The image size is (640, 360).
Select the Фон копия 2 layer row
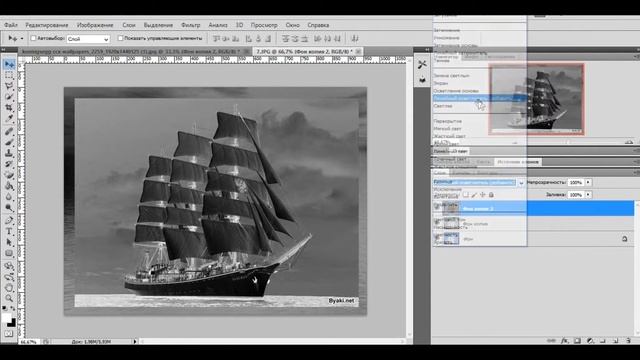(x=534, y=208)
